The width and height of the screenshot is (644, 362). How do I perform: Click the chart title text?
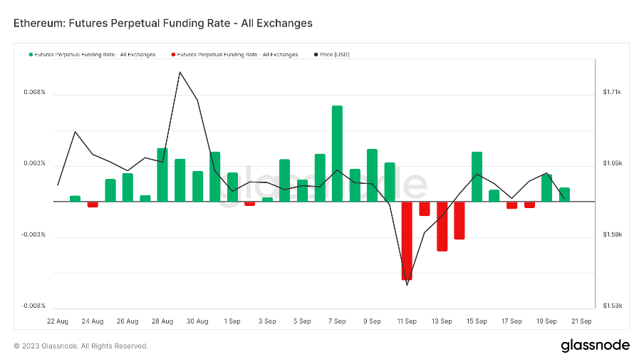(x=163, y=23)
